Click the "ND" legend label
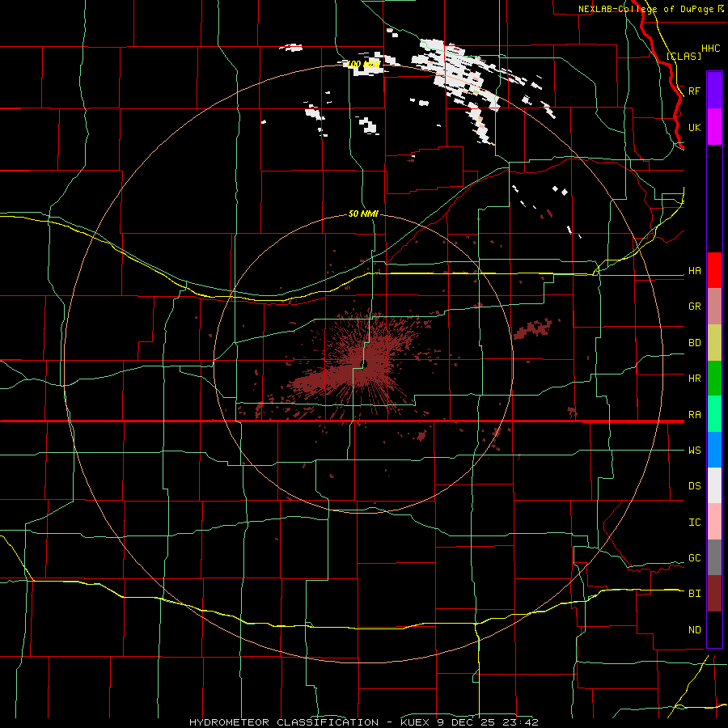This screenshot has height=728, width=728. click(x=695, y=630)
